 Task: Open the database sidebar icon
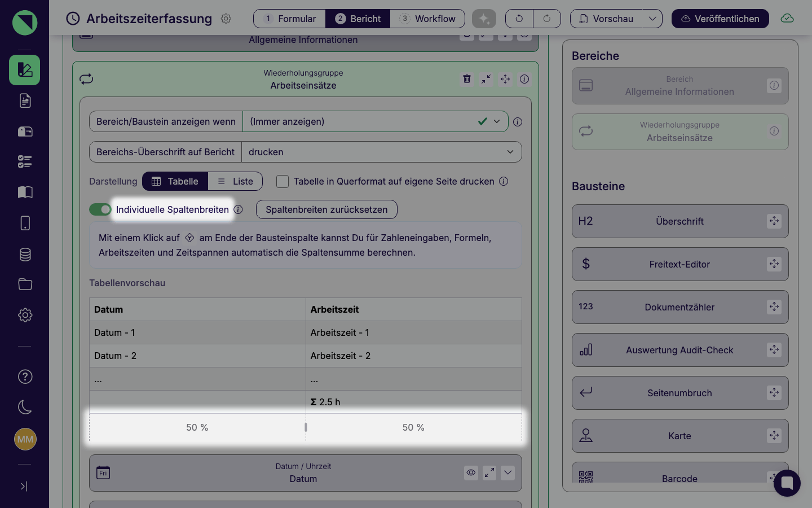coord(25,254)
